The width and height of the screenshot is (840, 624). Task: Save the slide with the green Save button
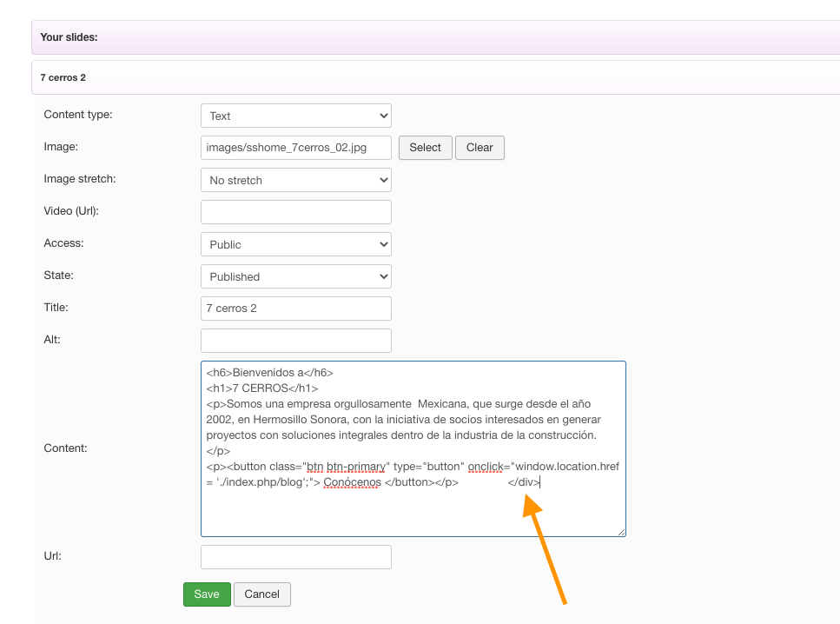pos(207,594)
